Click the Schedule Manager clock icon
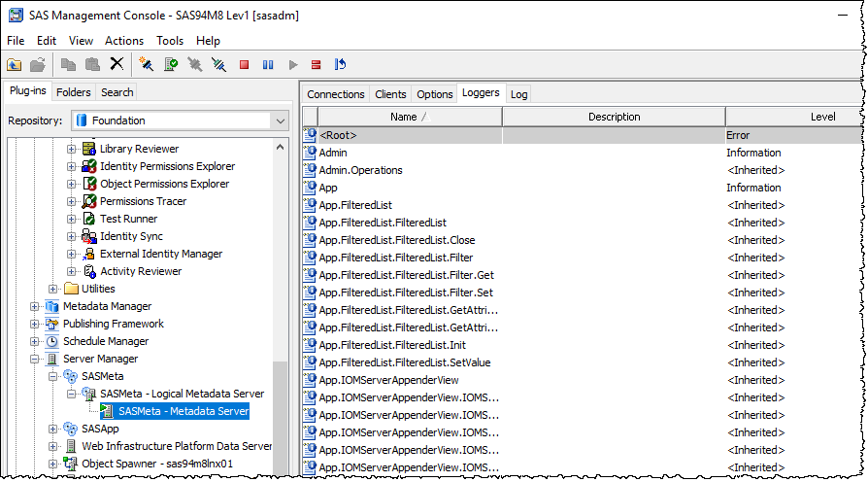 point(52,341)
